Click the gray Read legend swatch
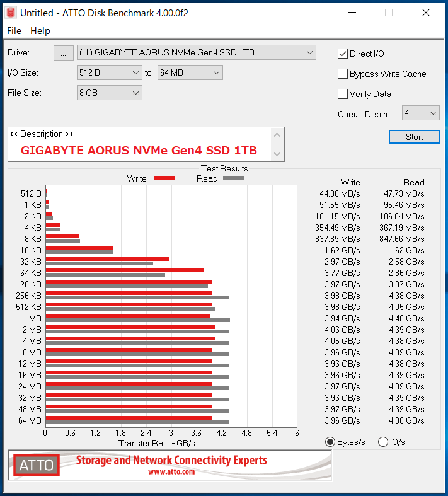The width and height of the screenshot is (448, 496). click(x=234, y=178)
